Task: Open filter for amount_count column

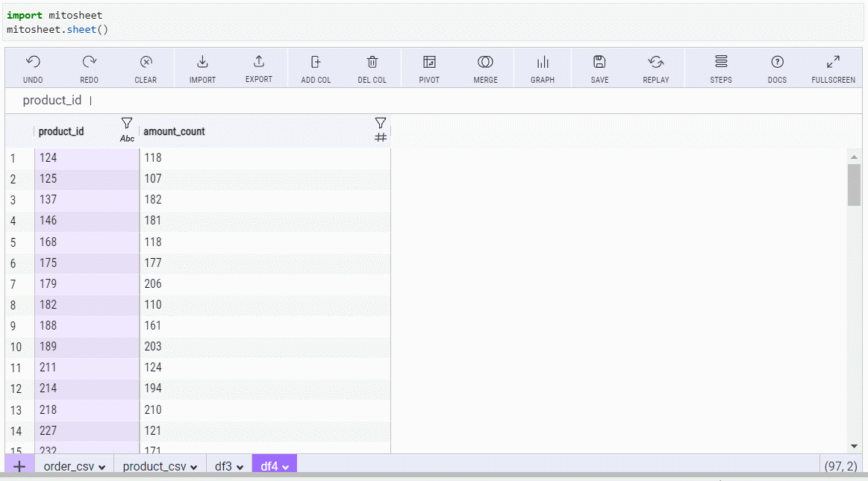Action: 381,123
